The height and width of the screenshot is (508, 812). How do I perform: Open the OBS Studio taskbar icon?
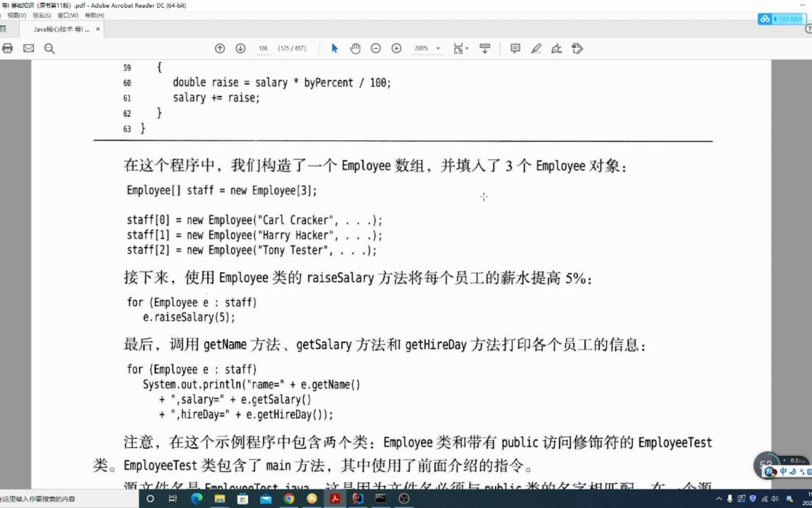[404, 499]
